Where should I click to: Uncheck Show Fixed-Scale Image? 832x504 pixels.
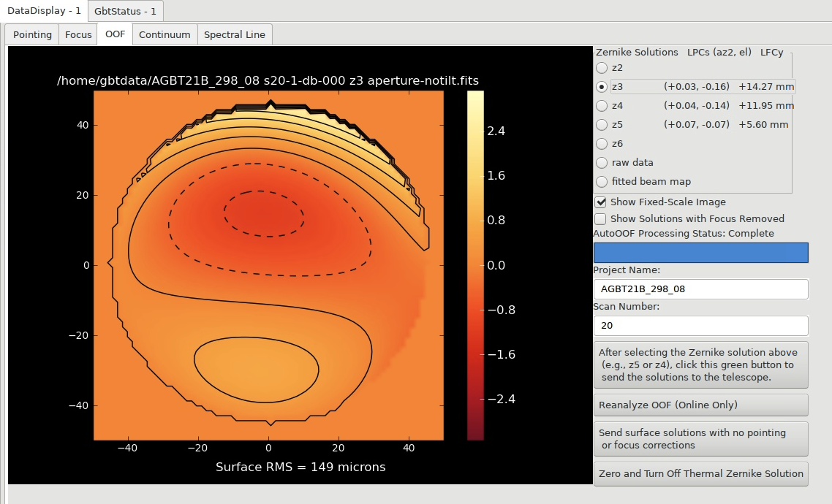601,202
